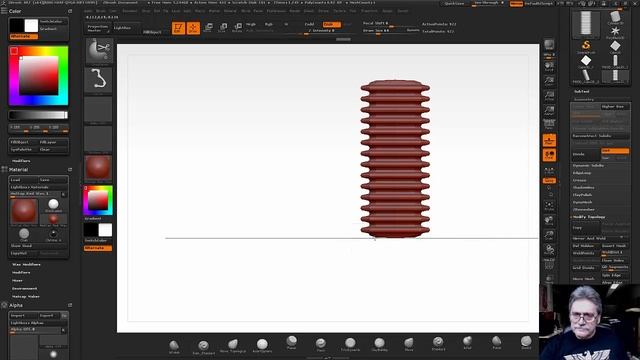Select the black main color swatch

click(x=17, y=25)
